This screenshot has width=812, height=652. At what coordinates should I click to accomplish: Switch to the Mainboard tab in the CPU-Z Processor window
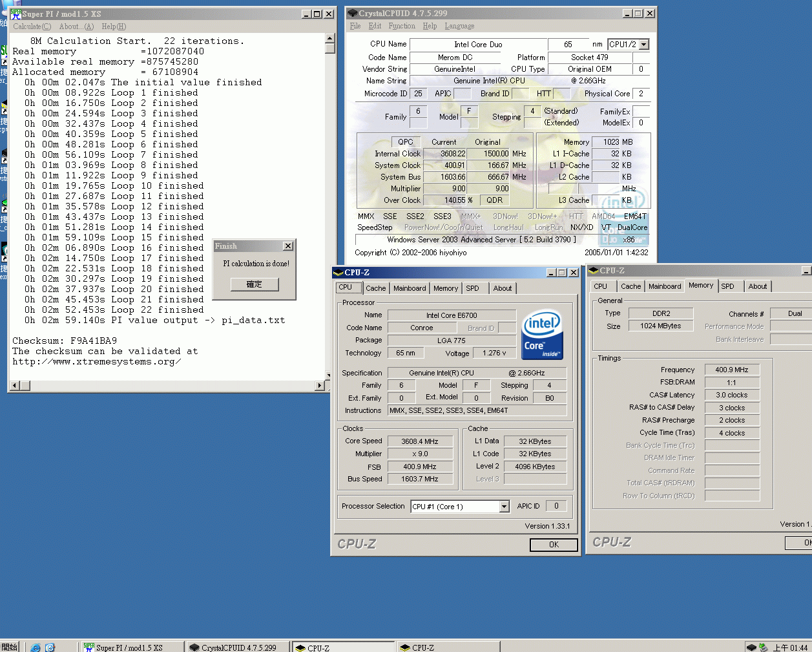410,289
